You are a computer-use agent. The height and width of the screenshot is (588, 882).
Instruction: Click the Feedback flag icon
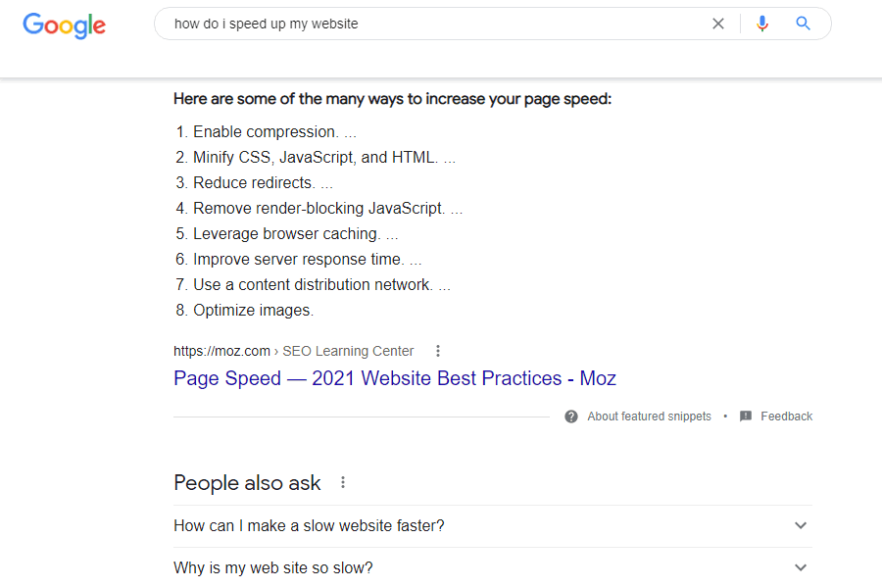pyautogui.click(x=746, y=416)
